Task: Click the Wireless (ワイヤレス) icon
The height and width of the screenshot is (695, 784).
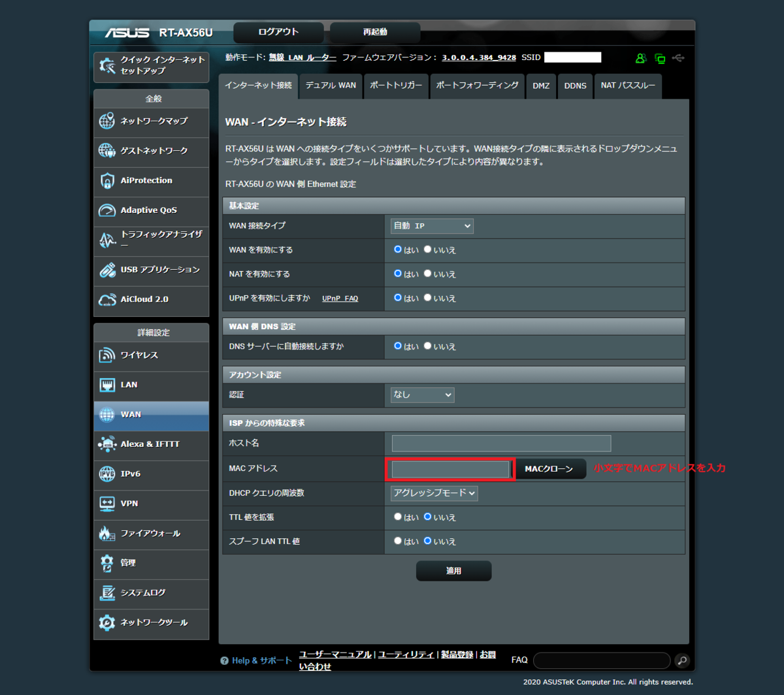Action: 107,355
